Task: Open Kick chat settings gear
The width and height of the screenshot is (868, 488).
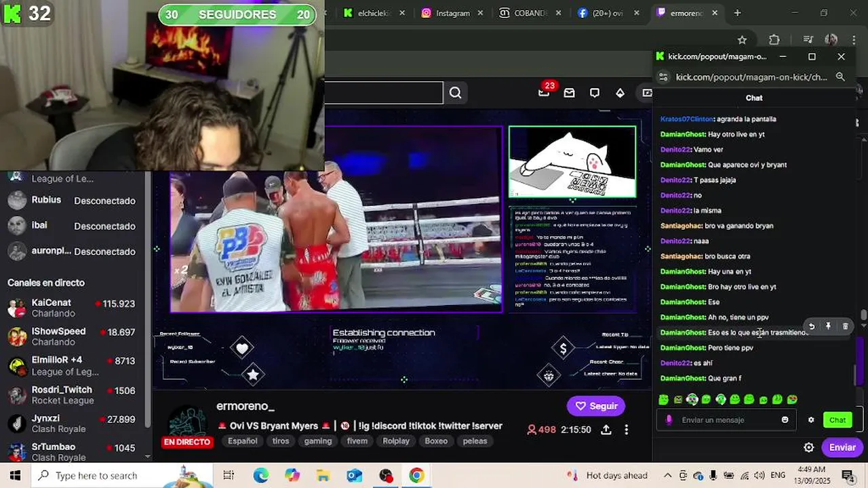Action: coord(811,420)
